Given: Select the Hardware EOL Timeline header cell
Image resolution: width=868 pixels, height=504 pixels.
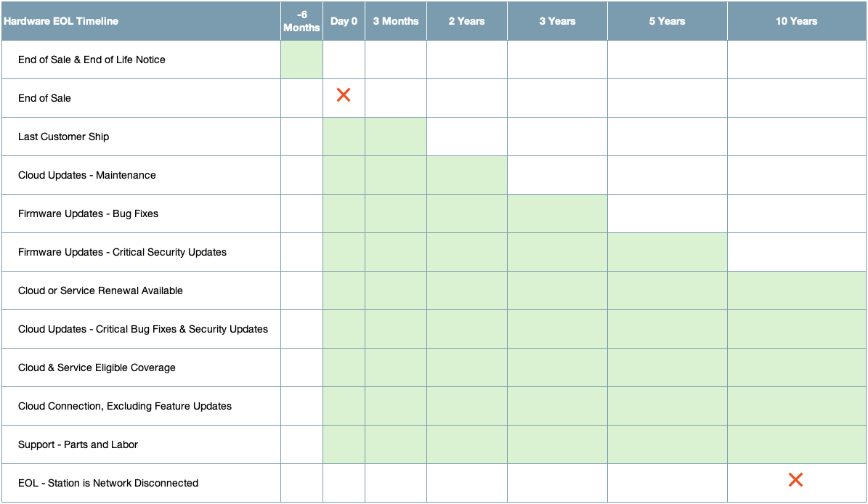Looking at the screenshot, I should (x=61, y=21).
